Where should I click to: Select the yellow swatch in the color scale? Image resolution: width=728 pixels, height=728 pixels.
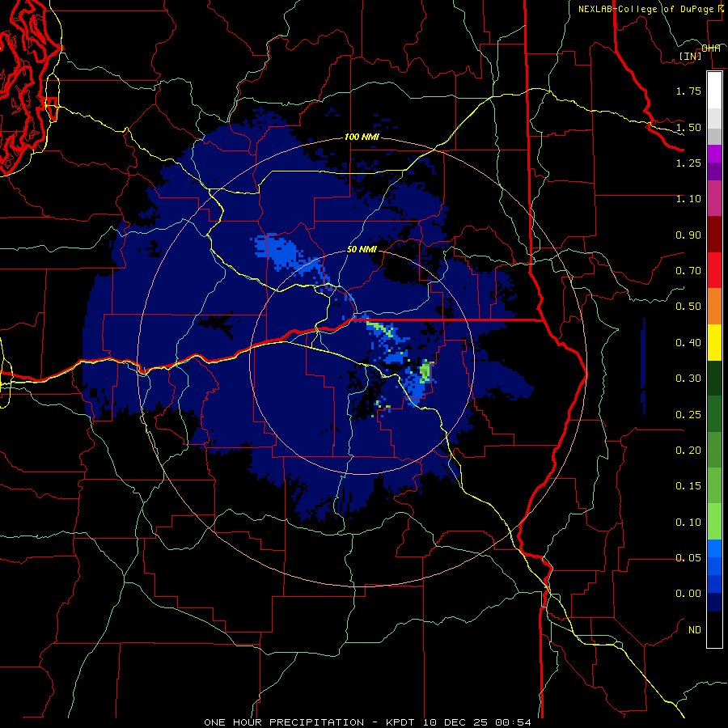[x=714, y=342]
